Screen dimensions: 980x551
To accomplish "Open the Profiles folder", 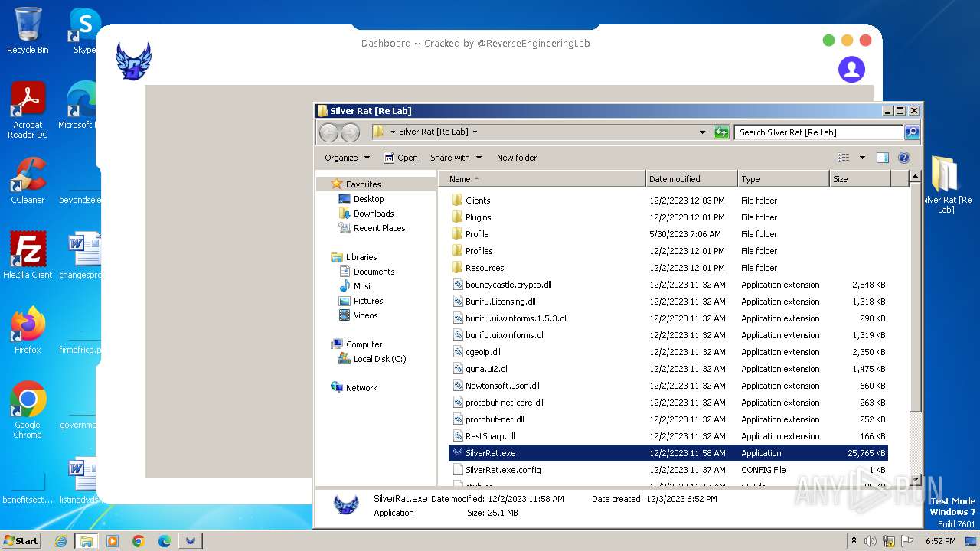I will pos(479,251).
